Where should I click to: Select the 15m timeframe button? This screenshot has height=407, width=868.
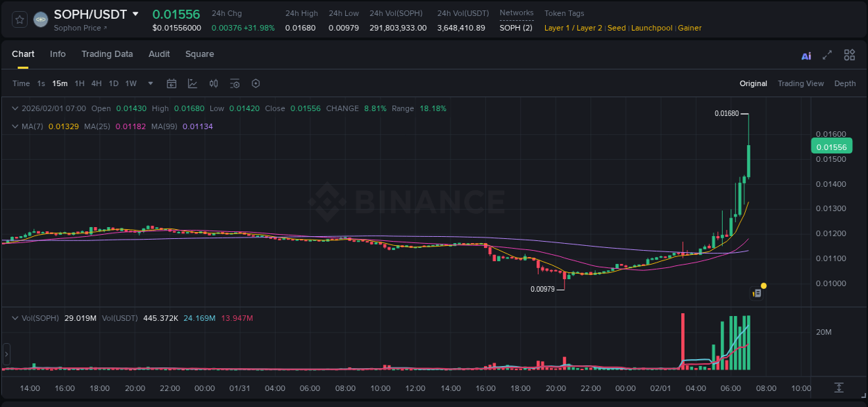[x=60, y=83]
